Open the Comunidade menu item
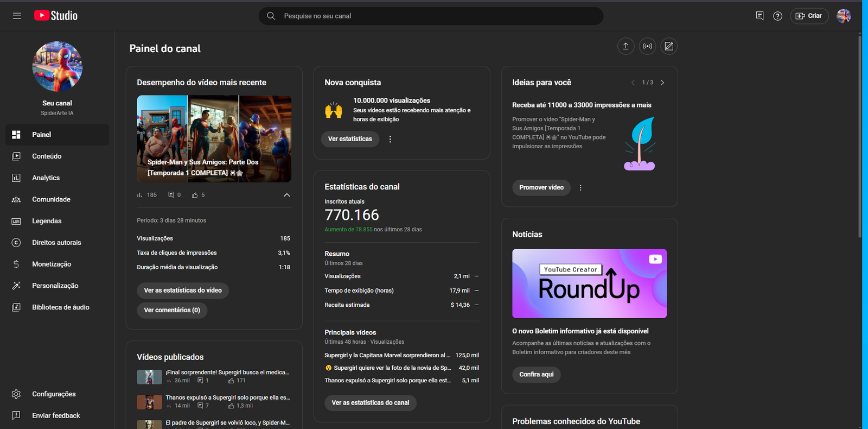Screen dimensions: 868x429 [57, 199]
